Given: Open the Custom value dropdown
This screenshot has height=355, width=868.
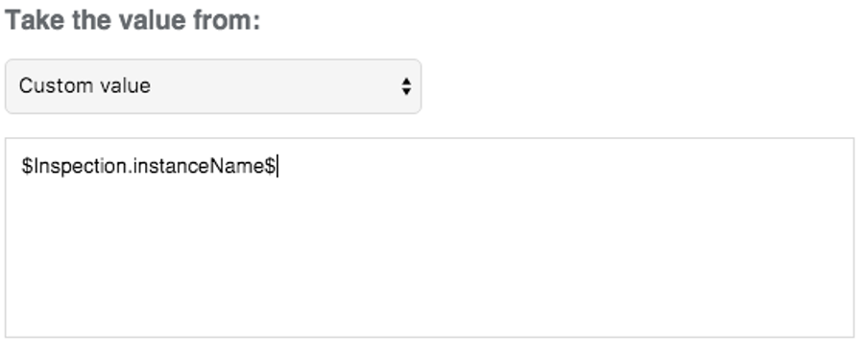Looking at the screenshot, I should pyautogui.click(x=213, y=86).
